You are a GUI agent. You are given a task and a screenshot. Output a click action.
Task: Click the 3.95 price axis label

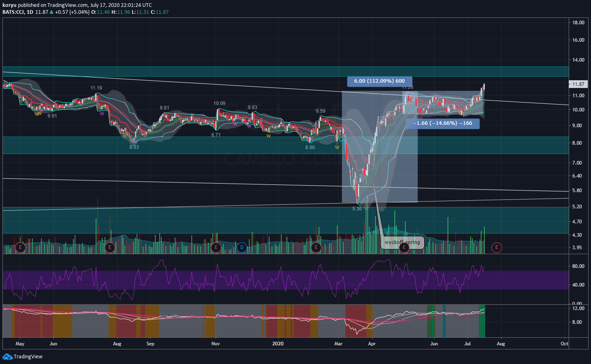577,248
